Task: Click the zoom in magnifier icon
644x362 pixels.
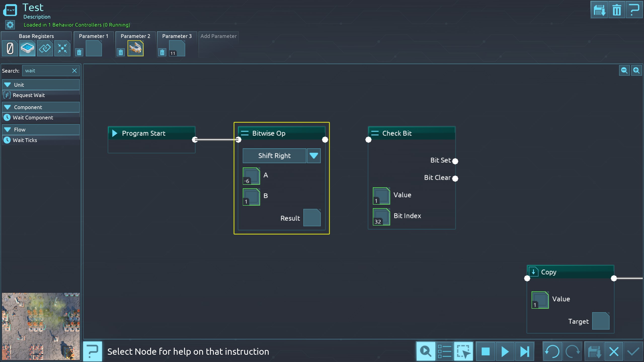Action: pyautogui.click(x=636, y=71)
